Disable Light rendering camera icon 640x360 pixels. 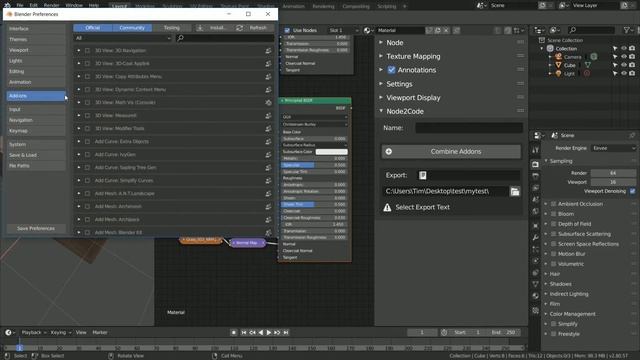pos(632,73)
